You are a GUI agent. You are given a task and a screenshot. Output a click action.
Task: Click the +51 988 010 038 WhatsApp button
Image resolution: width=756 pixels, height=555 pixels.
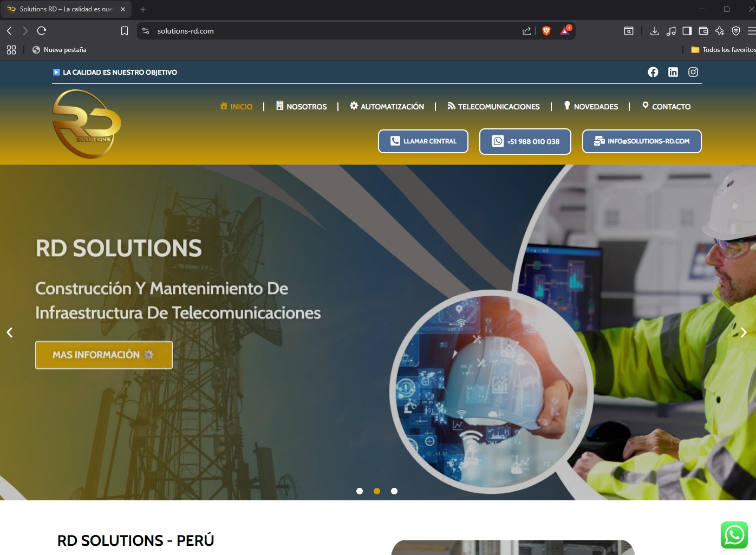(x=525, y=141)
